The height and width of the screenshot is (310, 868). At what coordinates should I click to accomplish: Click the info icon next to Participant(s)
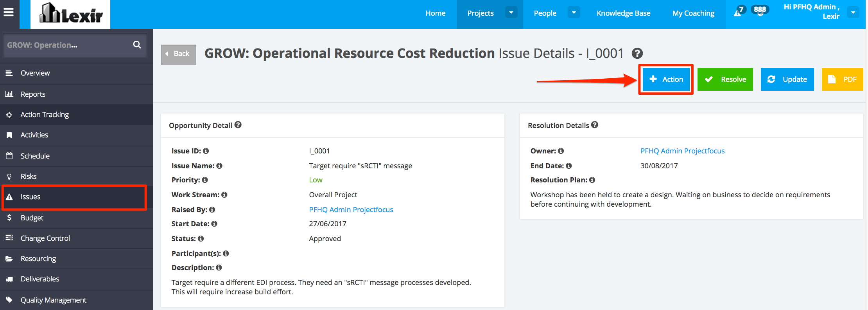tap(226, 253)
